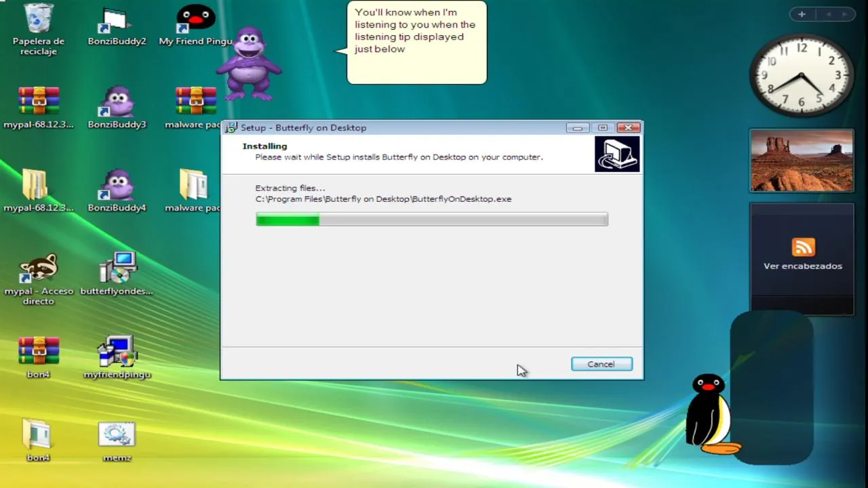The width and height of the screenshot is (868, 488).
Task: Select the memz file icon
Action: point(117,435)
